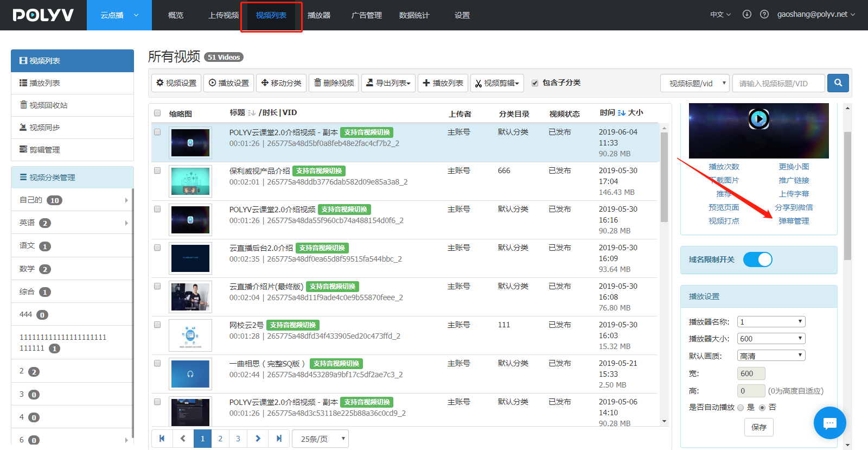
Task: Open the download icon in top bar
Action: (x=747, y=15)
